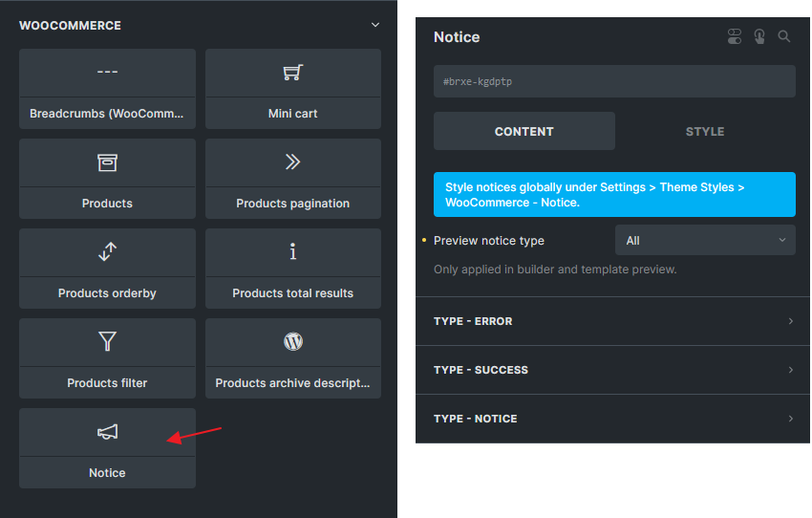Insert the Products total results element
The width and height of the screenshot is (812, 518).
pos(292,269)
